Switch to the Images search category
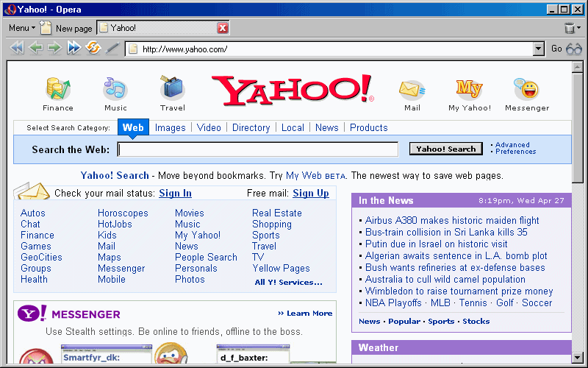588x368 pixels. point(171,127)
